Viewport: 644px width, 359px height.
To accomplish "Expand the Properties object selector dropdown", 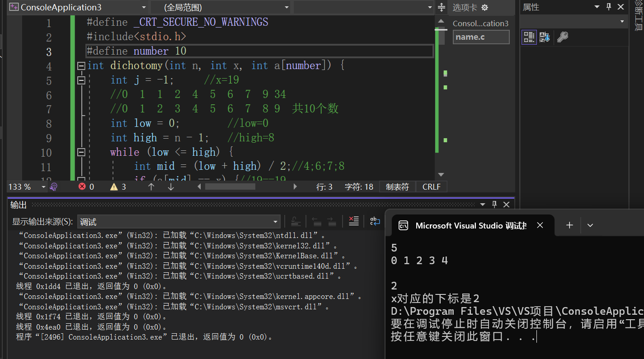I will 622,21.
